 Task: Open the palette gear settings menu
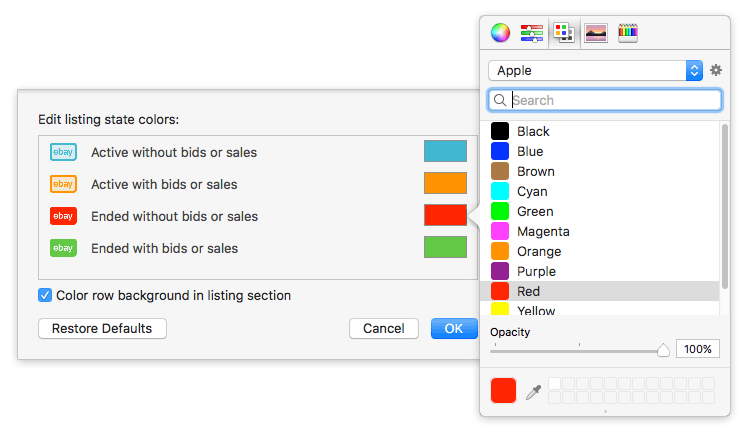tap(716, 70)
